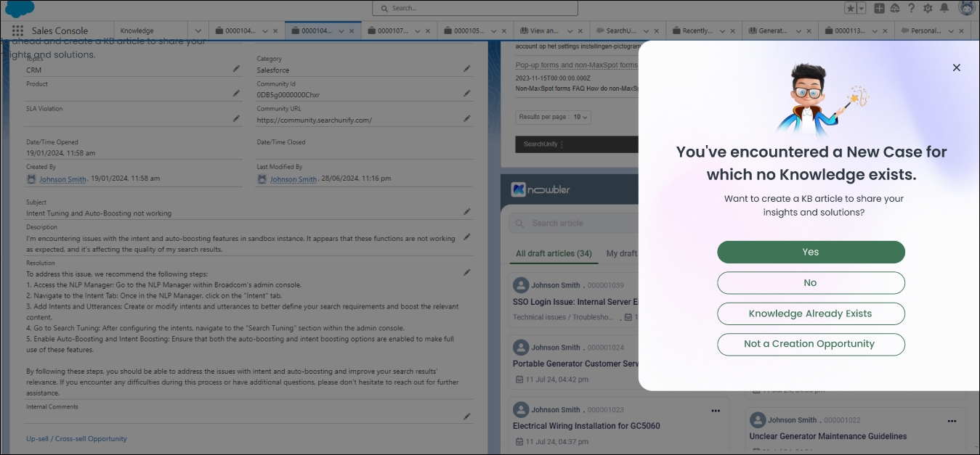Image resolution: width=980 pixels, height=455 pixels.
Task: Open Portable Generator Customer Serv article
Action: (575, 364)
